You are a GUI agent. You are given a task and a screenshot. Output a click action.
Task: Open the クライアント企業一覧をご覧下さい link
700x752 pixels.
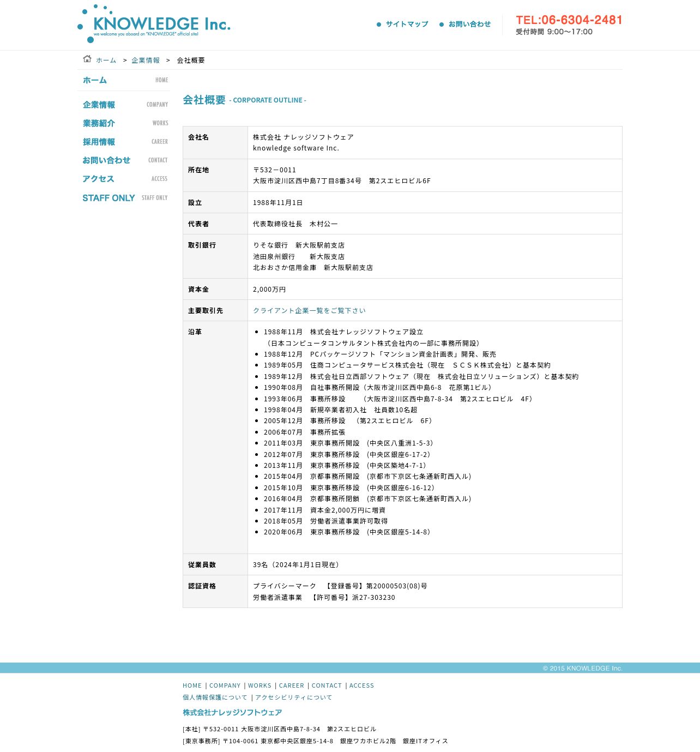pos(309,311)
